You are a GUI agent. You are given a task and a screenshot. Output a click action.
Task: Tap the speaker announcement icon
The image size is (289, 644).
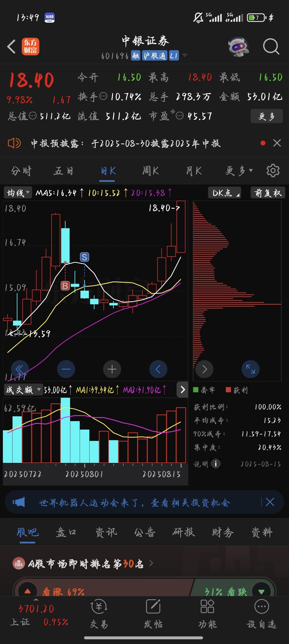coord(14,143)
